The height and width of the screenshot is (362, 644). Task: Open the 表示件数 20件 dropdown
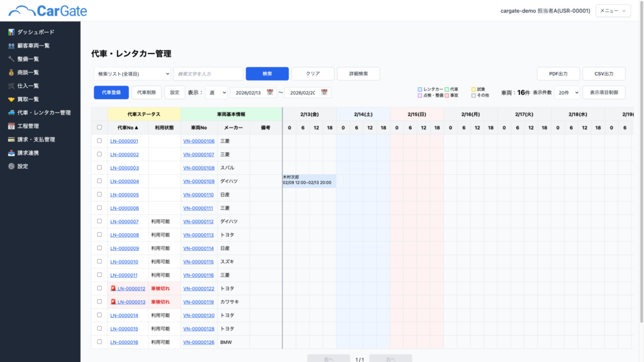567,93
